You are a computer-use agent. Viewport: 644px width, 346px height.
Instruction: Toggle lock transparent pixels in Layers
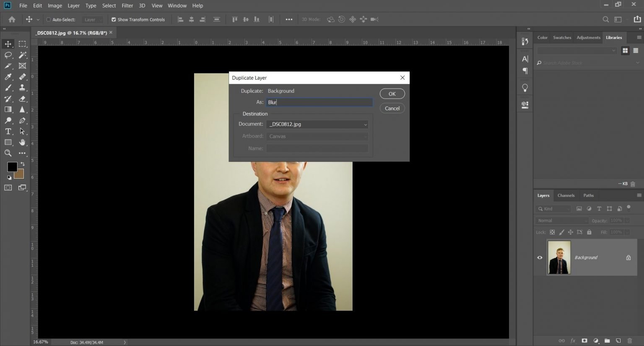[x=552, y=232]
